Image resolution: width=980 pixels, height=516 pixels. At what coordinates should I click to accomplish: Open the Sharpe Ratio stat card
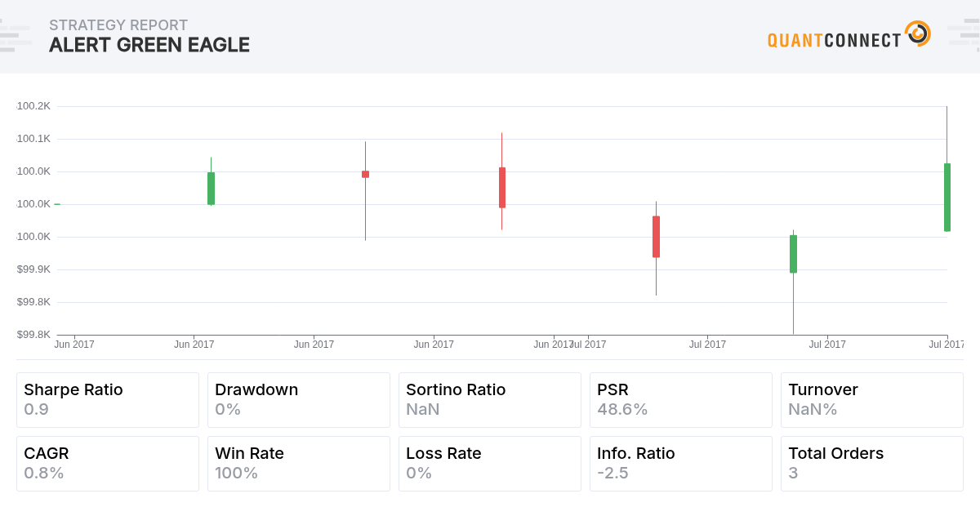[108, 400]
